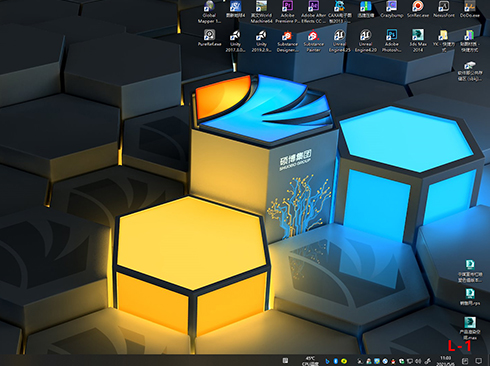Screen dimensions: 490x366
Task: Open the CPU temperature readout in the taskbar
Action: tap(310, 361)
